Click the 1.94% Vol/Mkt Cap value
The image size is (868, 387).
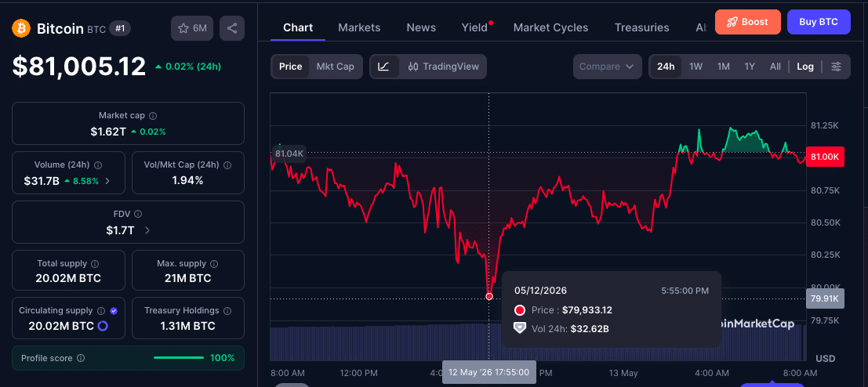187,180
